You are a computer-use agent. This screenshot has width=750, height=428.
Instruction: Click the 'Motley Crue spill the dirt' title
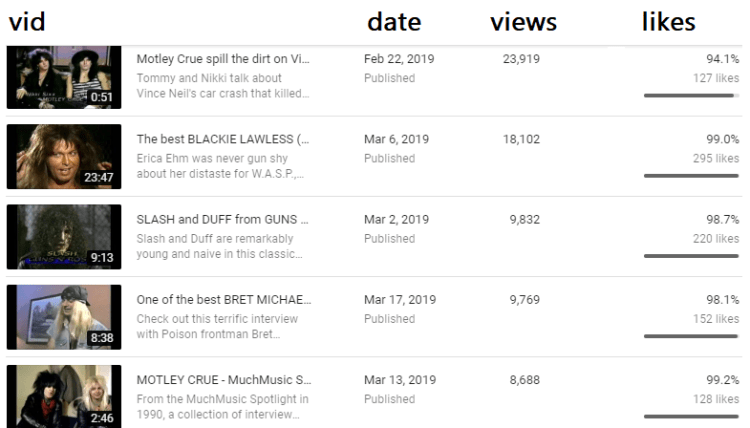(x=223, y=59)
